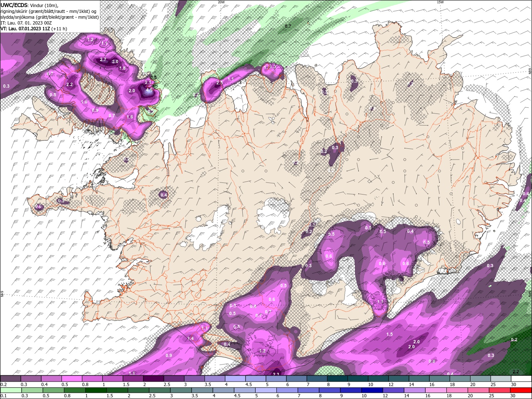Click the 1.6 snowfall value
The width and height of the screenshot is (532, 399).
[x=130, y=117]
